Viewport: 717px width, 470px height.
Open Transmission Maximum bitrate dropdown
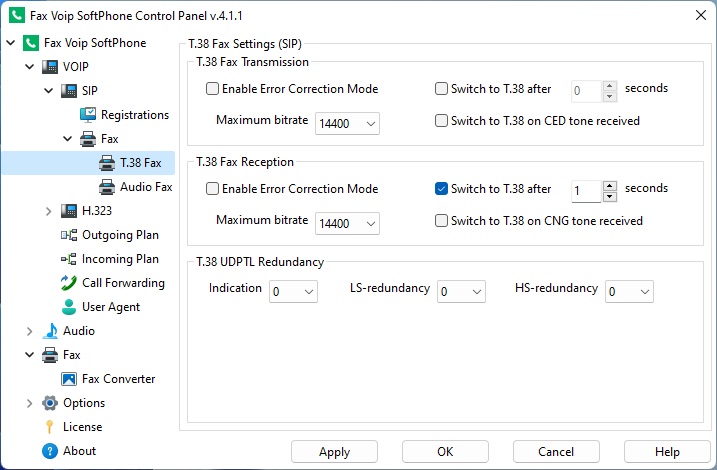pyautogui.click(x=347, y=123)
